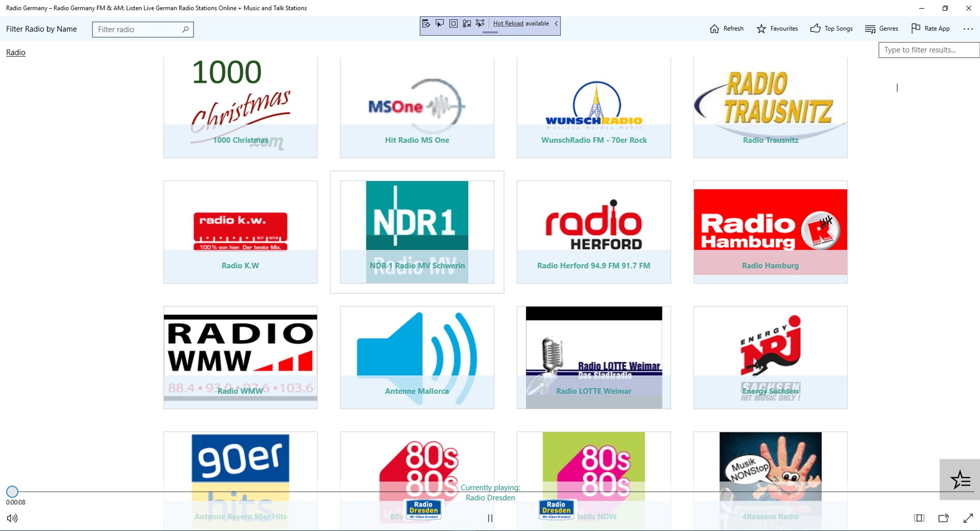Mute audio with the volume speaker icon
The width and height of the screenshot is (980, 531).
click(x=12, y=518)
